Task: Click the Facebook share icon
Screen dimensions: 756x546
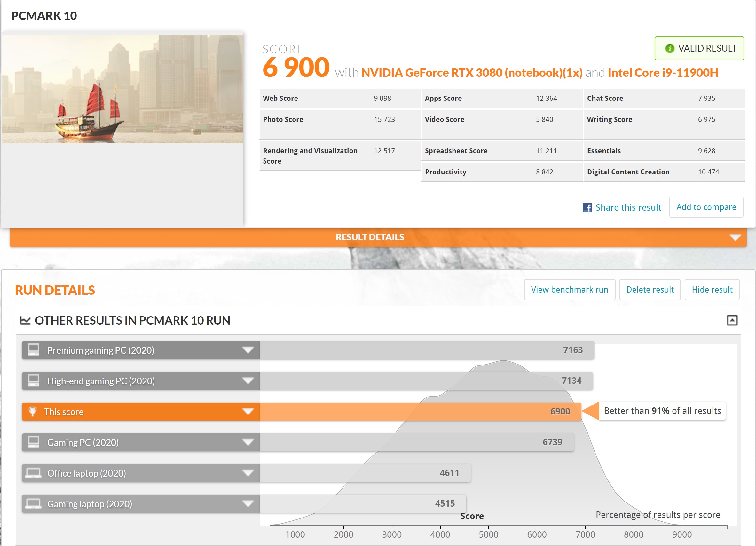Action: coord(587,207)
